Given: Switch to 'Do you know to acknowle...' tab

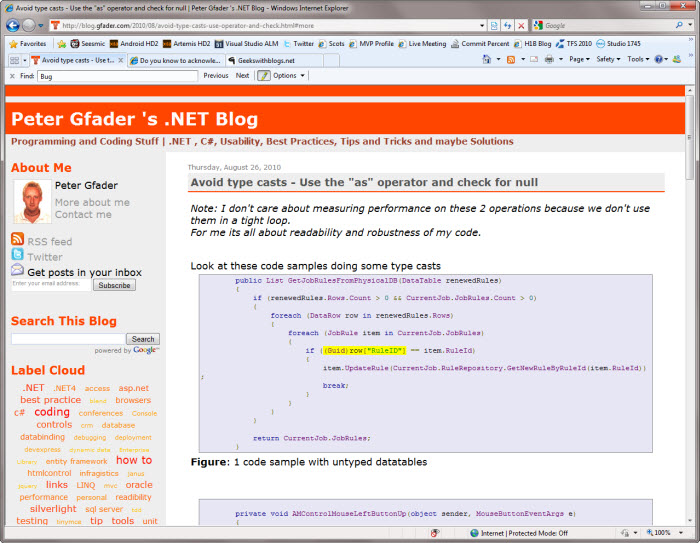Looking at the screenshot, I should 174,60.
